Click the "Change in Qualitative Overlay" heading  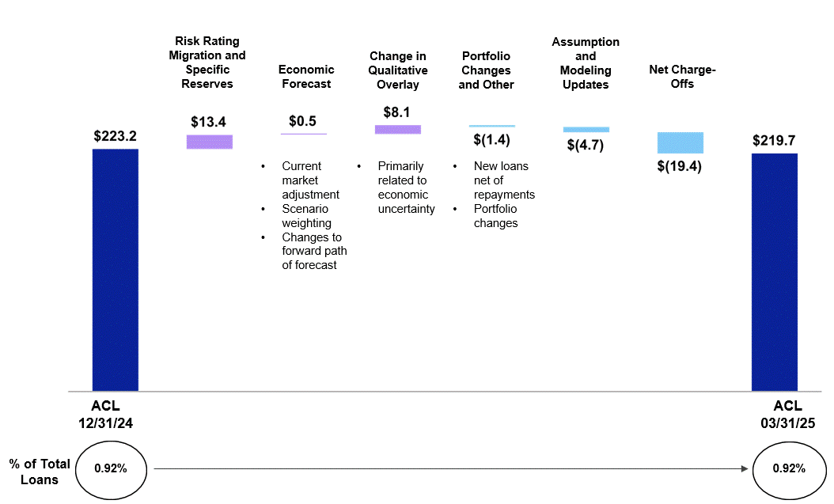(x=399, y=70)
